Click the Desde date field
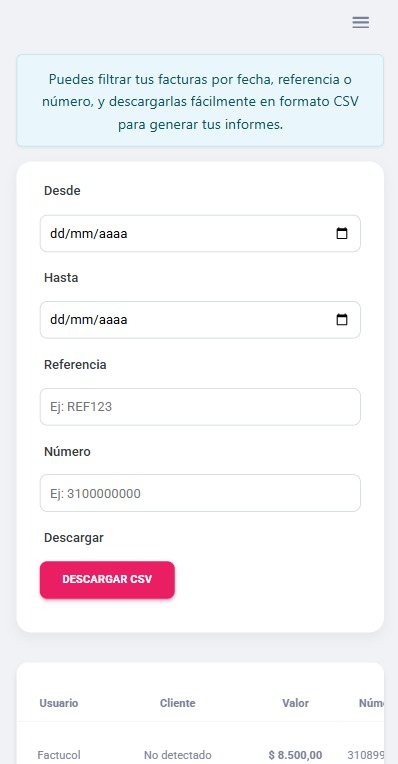 200,233
